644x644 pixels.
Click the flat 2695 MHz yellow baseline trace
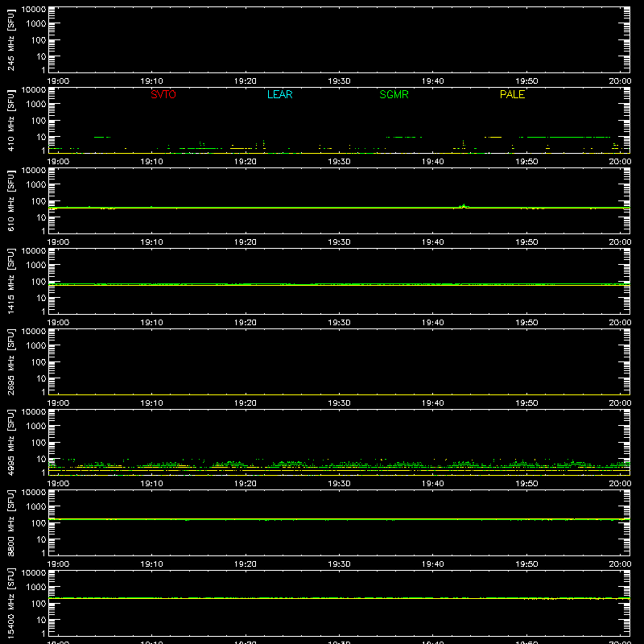point(339,394)
